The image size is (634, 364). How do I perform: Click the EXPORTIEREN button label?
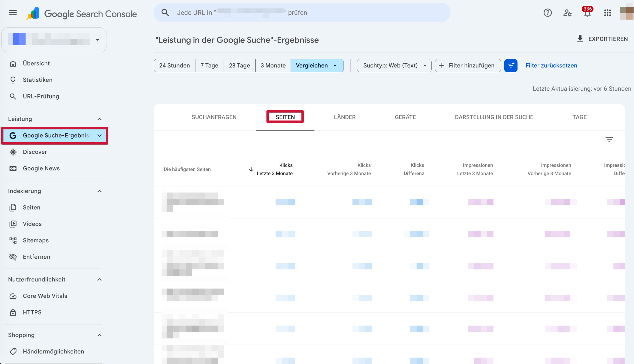(x=608, y=39)
